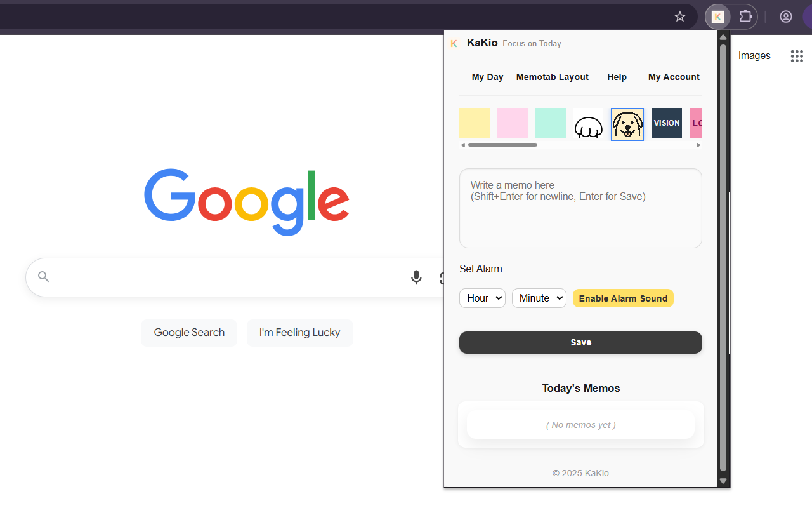Select the dog face memo theme

(x=627, y=124)
